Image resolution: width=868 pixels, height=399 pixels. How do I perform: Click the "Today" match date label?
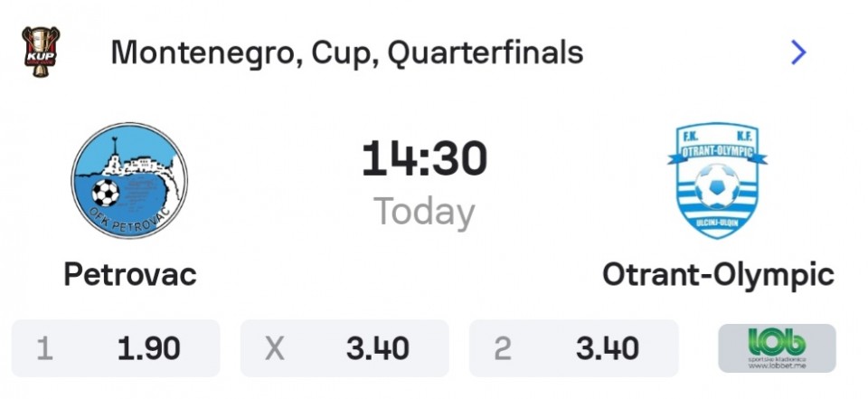pyautogui.click(x=424, y=213)
